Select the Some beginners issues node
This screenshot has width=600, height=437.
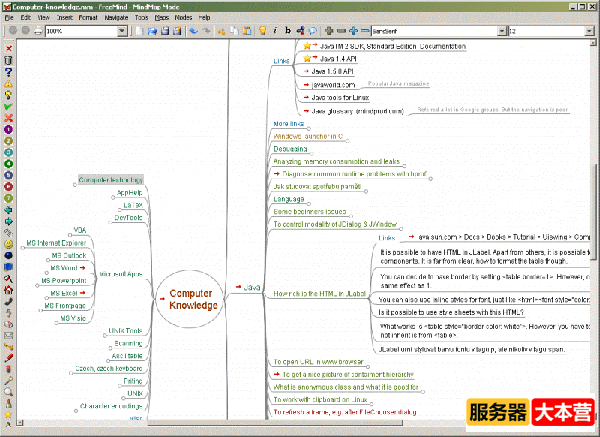click(x=310, y=212)
